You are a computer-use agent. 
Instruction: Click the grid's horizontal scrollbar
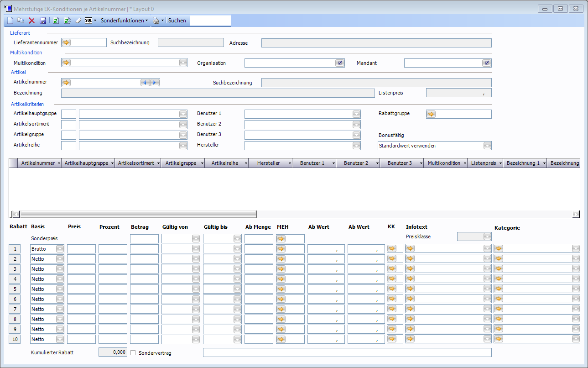[x=137, y=214]
